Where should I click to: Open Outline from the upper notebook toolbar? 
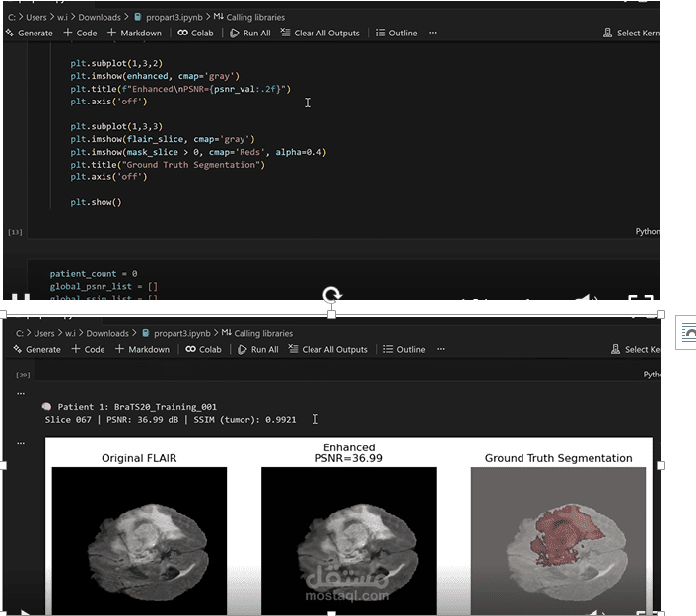click(396, 33)
